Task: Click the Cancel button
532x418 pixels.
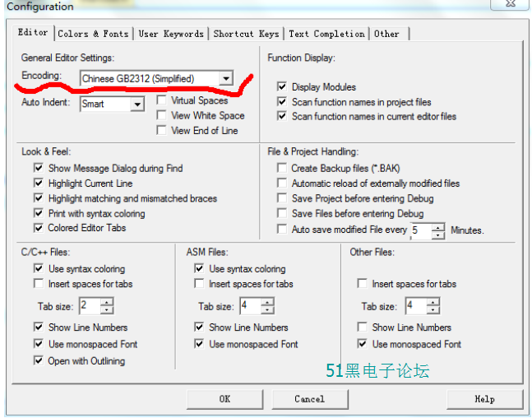Action: (x=310, y=399)
